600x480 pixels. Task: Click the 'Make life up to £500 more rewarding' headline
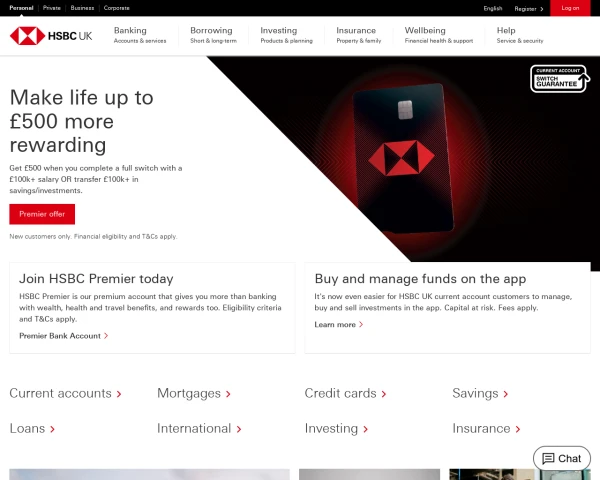tap(82, 121)
